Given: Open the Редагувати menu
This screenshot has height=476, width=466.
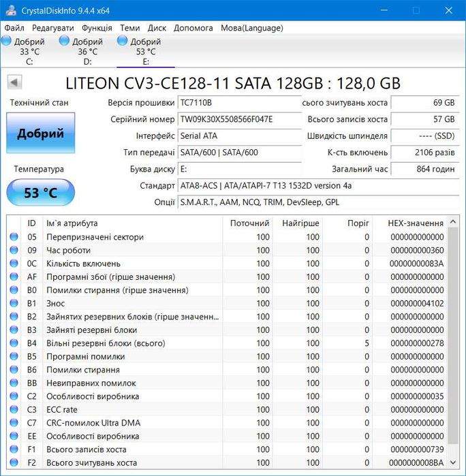Looking at the screenshot, I should (x=53, y=28).
